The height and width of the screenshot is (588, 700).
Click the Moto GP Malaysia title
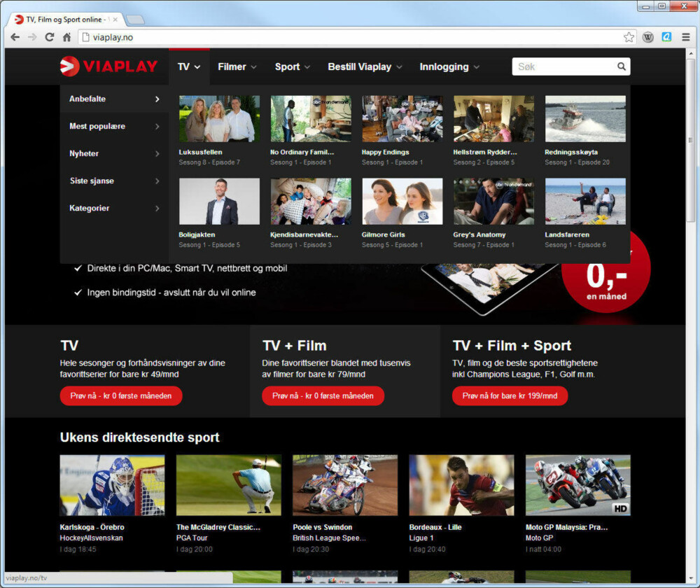[x=566, y=527]
